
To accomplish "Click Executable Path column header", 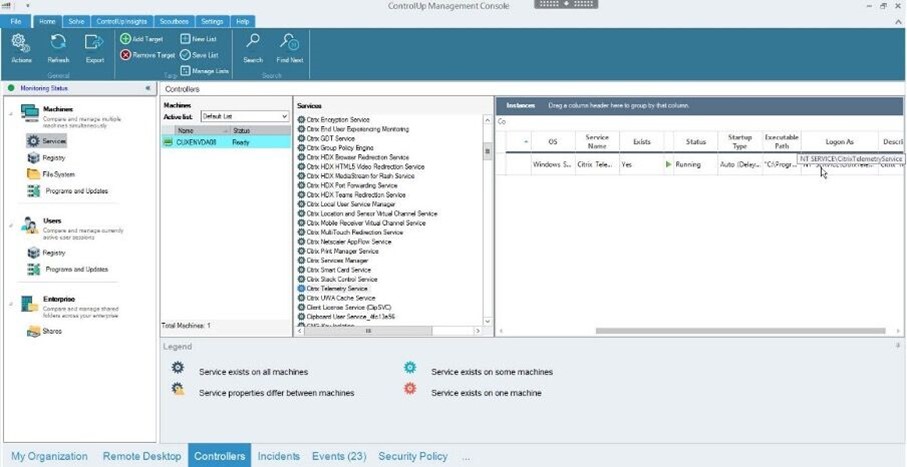I will pyautogui.click(x=781, y=142).
